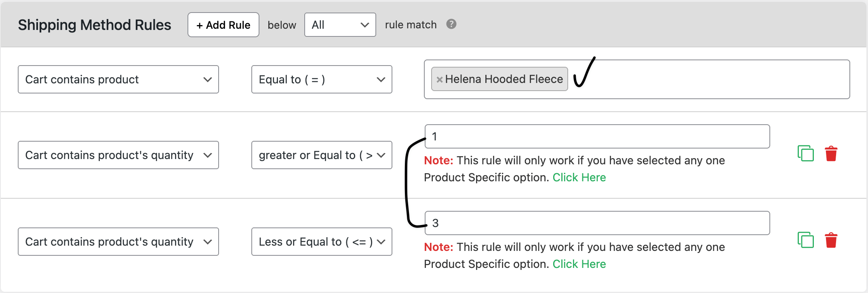868x293 pixels.
Task: Click Here link under quantity 3 note
Action: click(579, 264)
